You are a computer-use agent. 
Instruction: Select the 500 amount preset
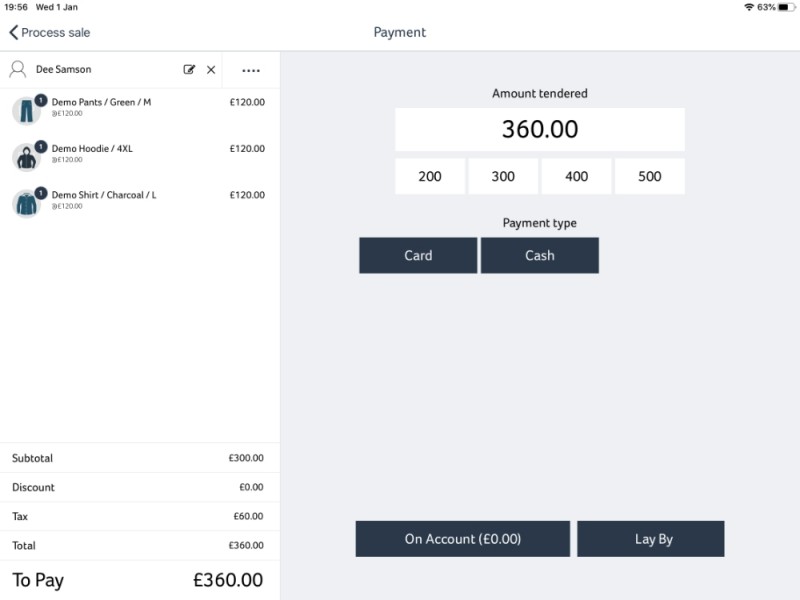(649, 176)
